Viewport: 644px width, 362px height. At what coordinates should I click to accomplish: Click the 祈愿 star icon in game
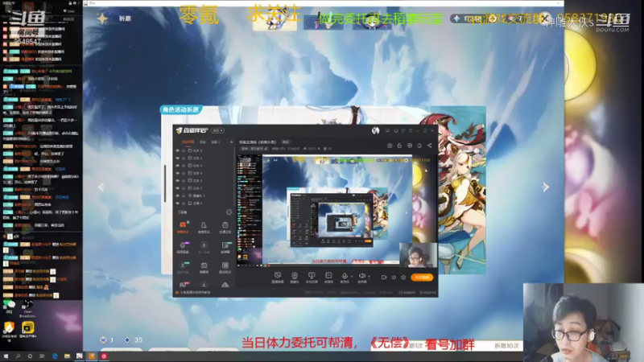[x=102, y=19]
